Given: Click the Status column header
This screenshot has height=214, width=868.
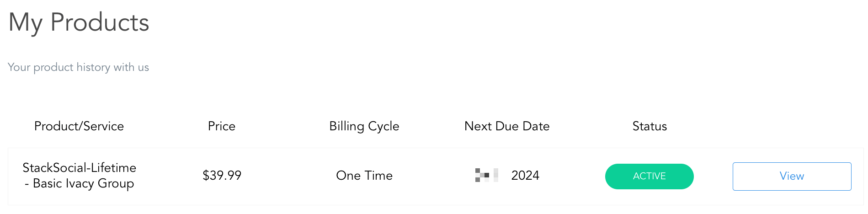Looking at the screenshot, I should point(650,126).
